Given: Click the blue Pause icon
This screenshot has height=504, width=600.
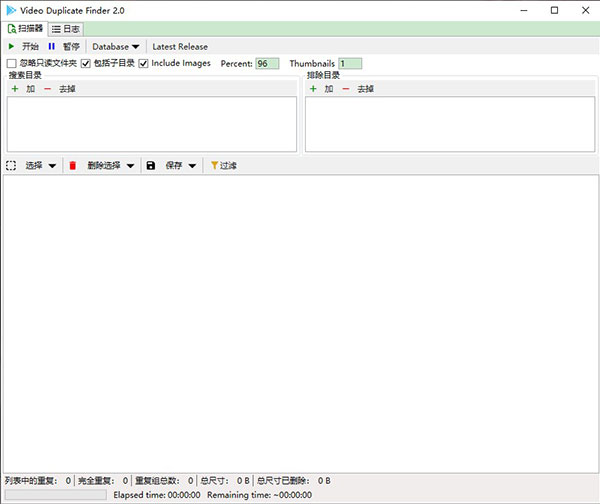Looking at the screenshot, I should click(52, 47).
